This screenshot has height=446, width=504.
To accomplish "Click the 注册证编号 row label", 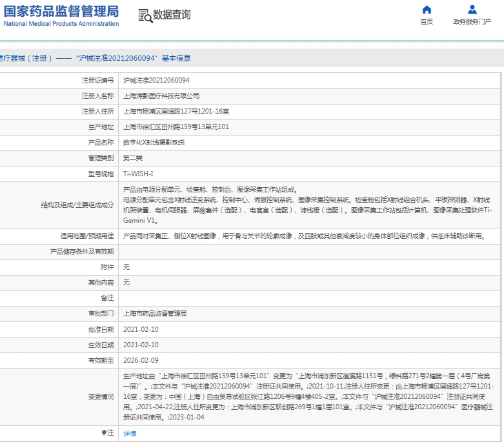I will (97, 80).
